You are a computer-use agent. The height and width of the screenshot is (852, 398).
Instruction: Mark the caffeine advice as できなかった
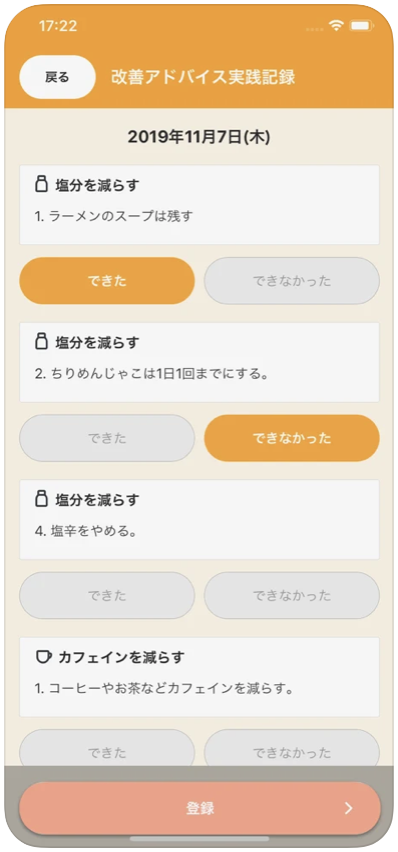pos(292,748)
